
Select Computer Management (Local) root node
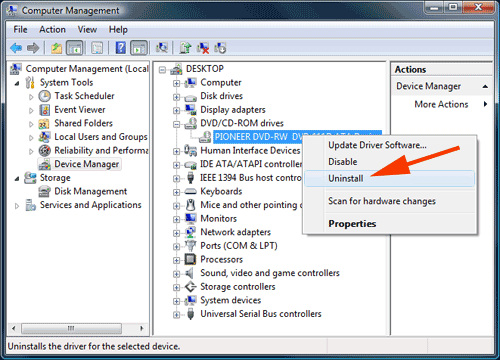(x=87, y=69)
